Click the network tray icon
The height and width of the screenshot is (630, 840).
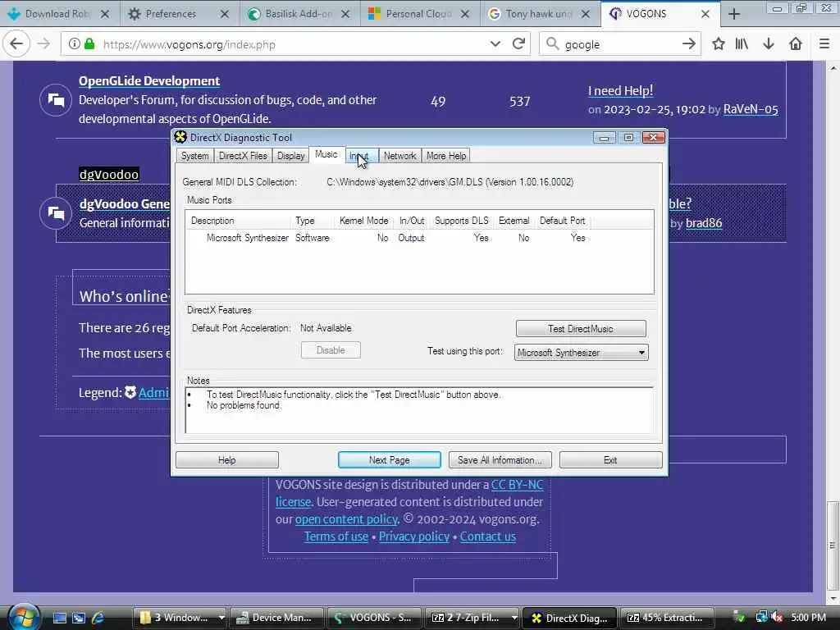coord(761,617)
